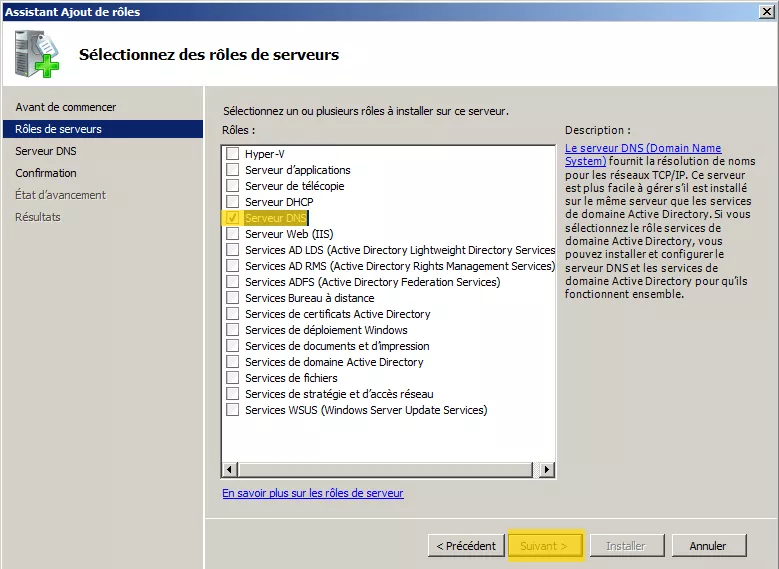Select Serveur DNS in the sidebar
This screenshot has height=569, width=779.
coord(46,151)
